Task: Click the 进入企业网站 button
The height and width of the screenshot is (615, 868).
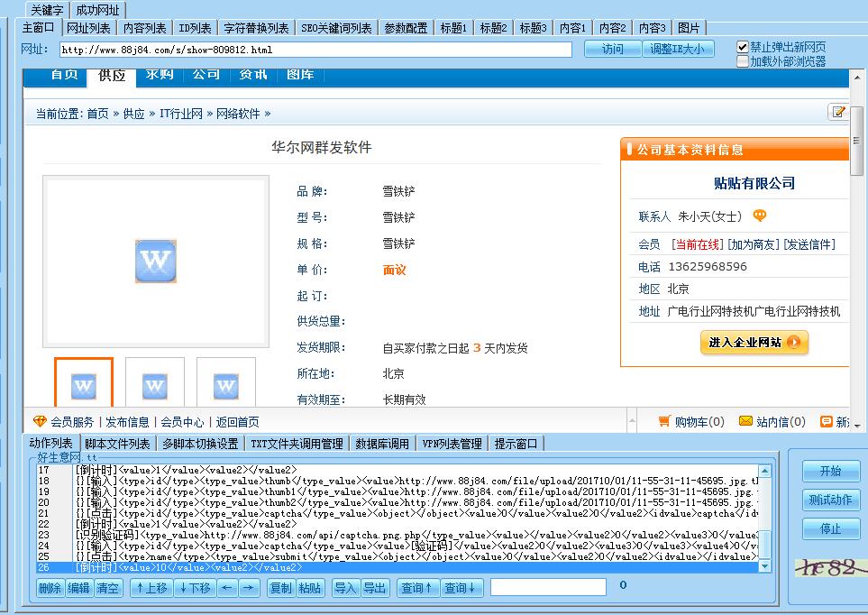Action: pos(754,342)
